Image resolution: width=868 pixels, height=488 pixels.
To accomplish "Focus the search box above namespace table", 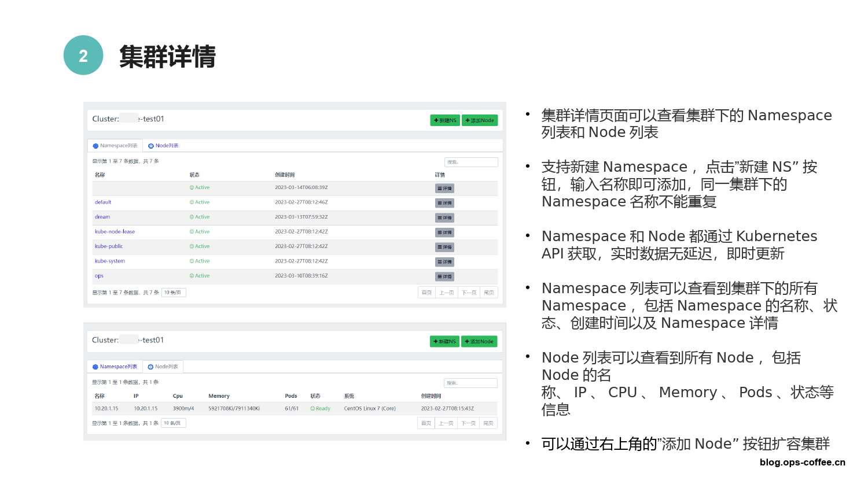I will tap(471, 162).
